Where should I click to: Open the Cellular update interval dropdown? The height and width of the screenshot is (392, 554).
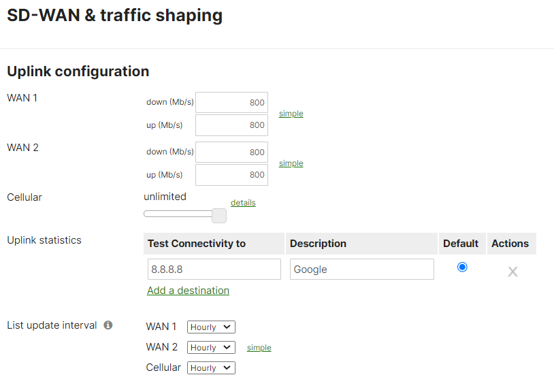point(211,367)
